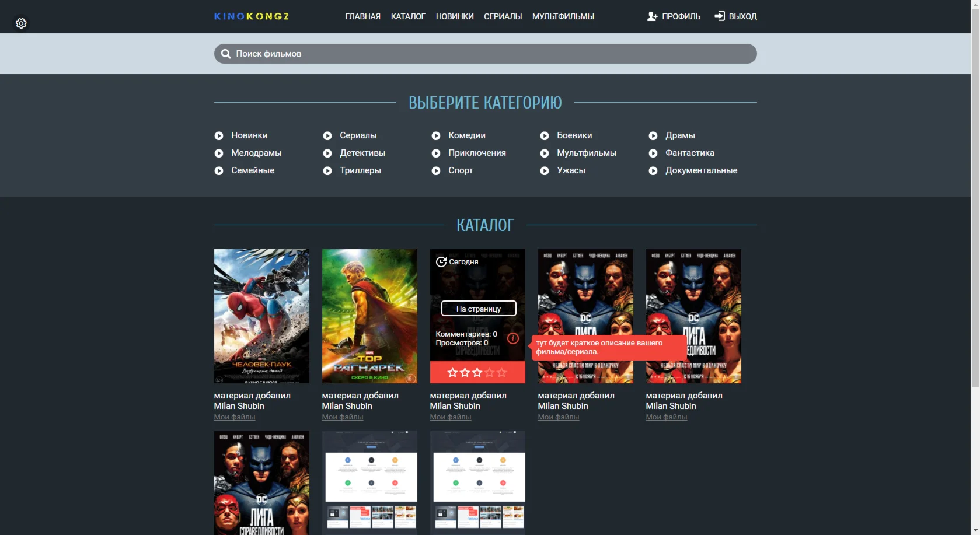Screen dimensions: 980x535
Task: Click the play icon beside Фантастика
Action: click(653, 153)
